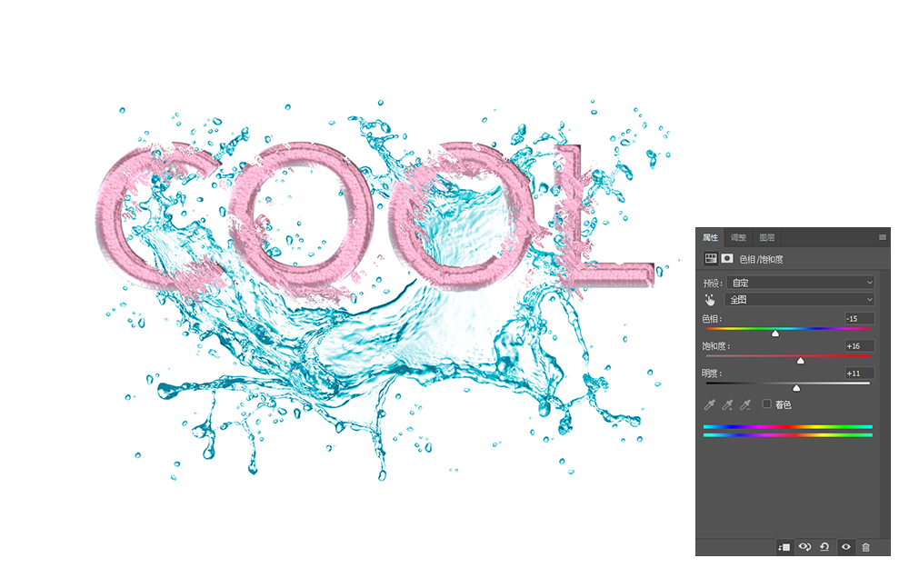
Task: Click the 明度 value field showing +11
Action: tap(859, 373)
